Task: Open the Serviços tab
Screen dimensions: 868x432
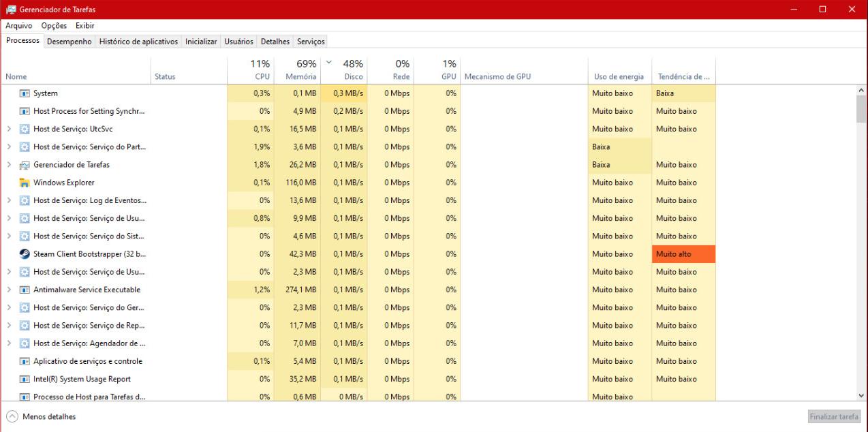Action: tap(311, 42)
